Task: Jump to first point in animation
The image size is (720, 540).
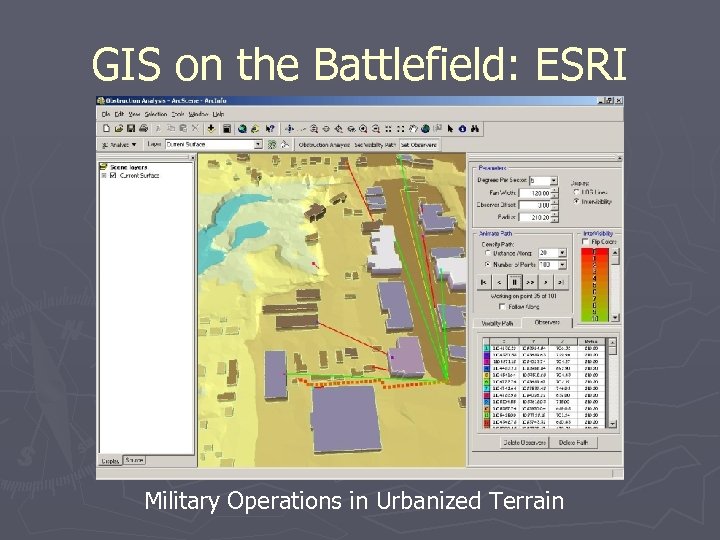Action: pos(484,282)
